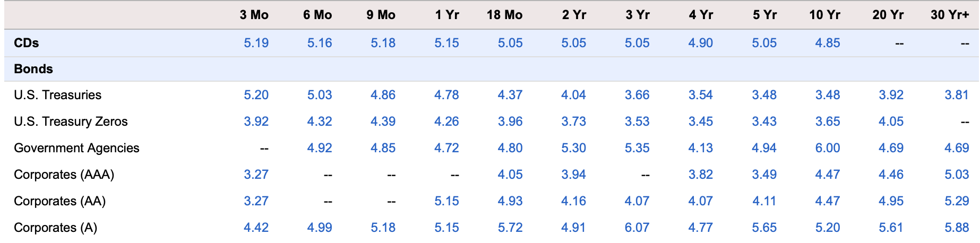This screenshot has width=980, height=243.
Task: Open CDs 4 Yr rate 4.90
Action: click(x=700, y=43)
